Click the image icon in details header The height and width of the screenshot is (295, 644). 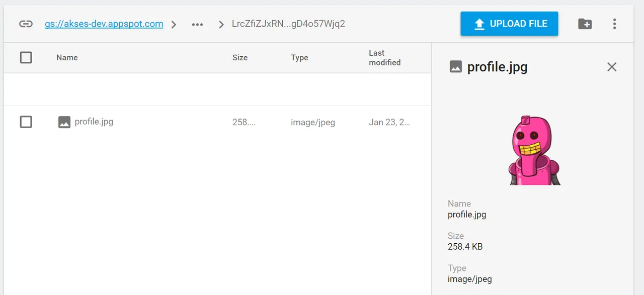pyautogui.click(x=456, y=67)
